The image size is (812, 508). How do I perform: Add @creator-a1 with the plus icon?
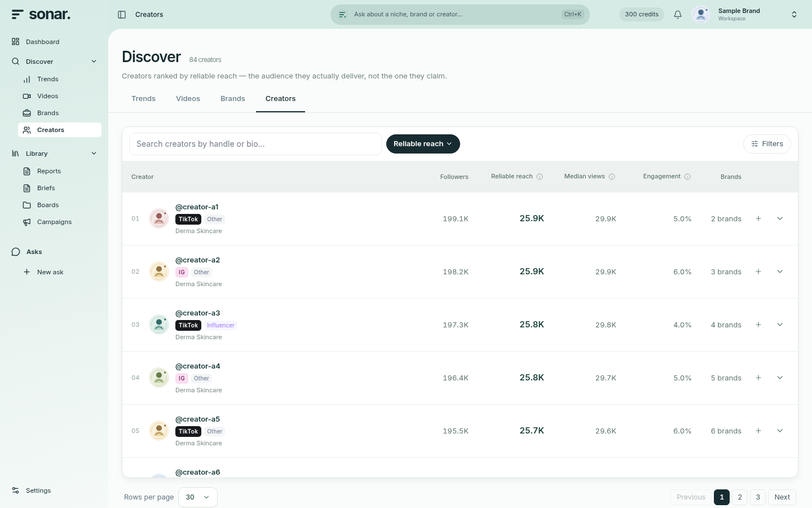tap(758, 218)
